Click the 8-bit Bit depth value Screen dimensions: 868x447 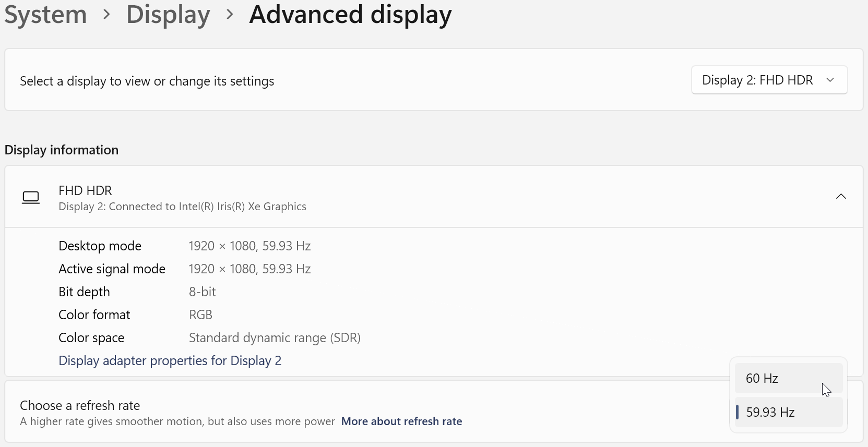coord(202,292)
